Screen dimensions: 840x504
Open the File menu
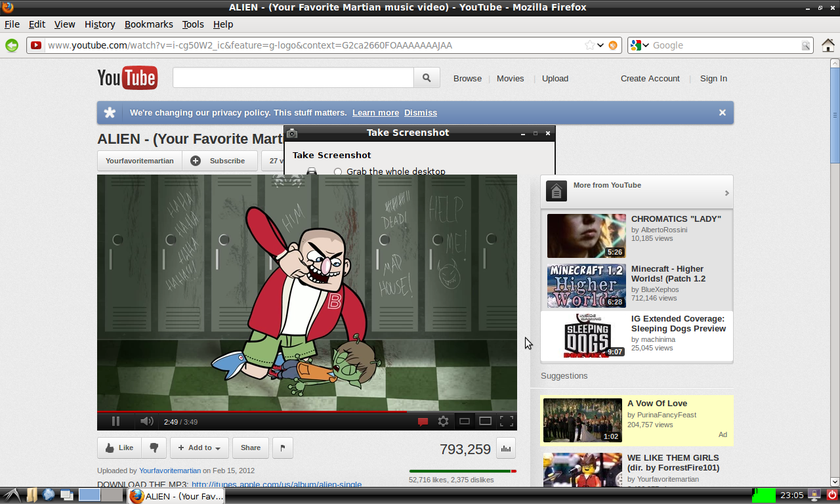click(12, 24)
